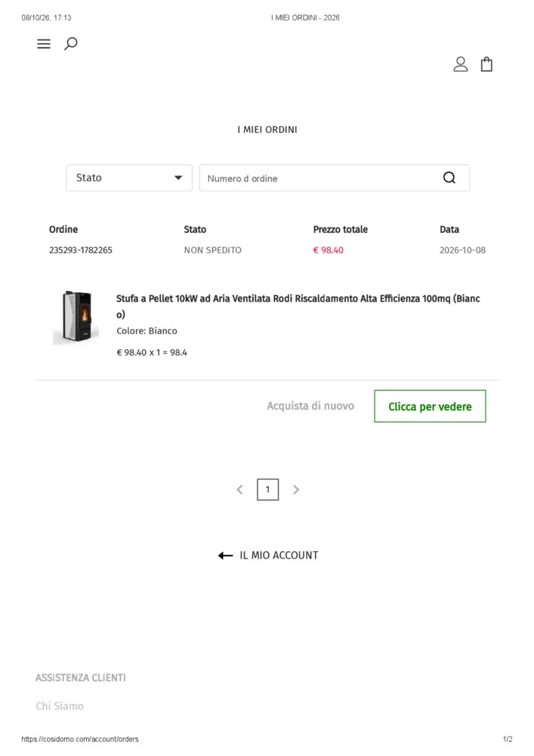534x756 pixels.
Task: Click order number 235293-1782265
Action: pos(80,250)
